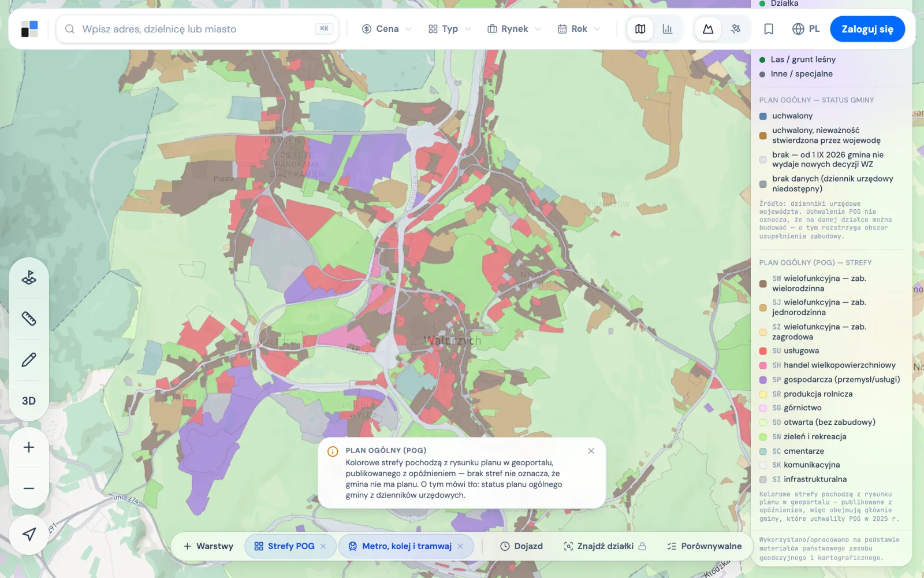
Task: Click Las / grunt leśny legend entry
Action: click(798, 60)
